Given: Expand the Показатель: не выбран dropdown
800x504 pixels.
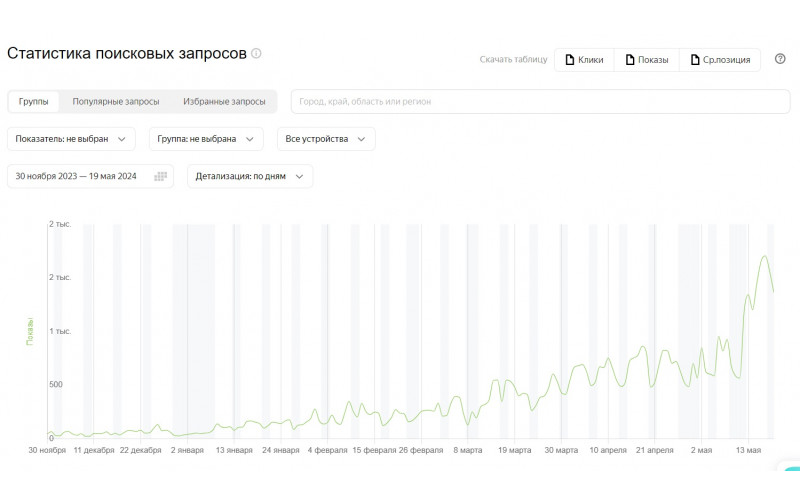Looking at the screenshot, I should pyautogui.click(x=71, y=139).
